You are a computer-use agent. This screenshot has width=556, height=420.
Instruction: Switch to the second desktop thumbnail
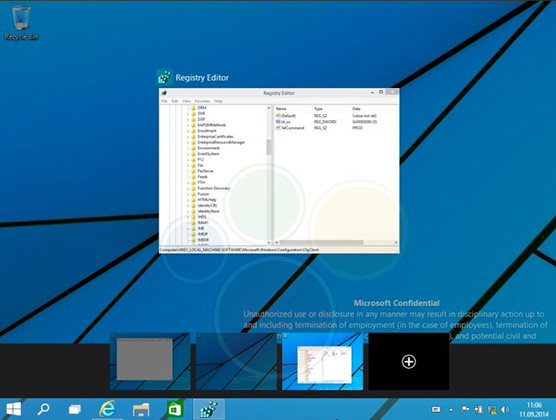click(236, 361)
